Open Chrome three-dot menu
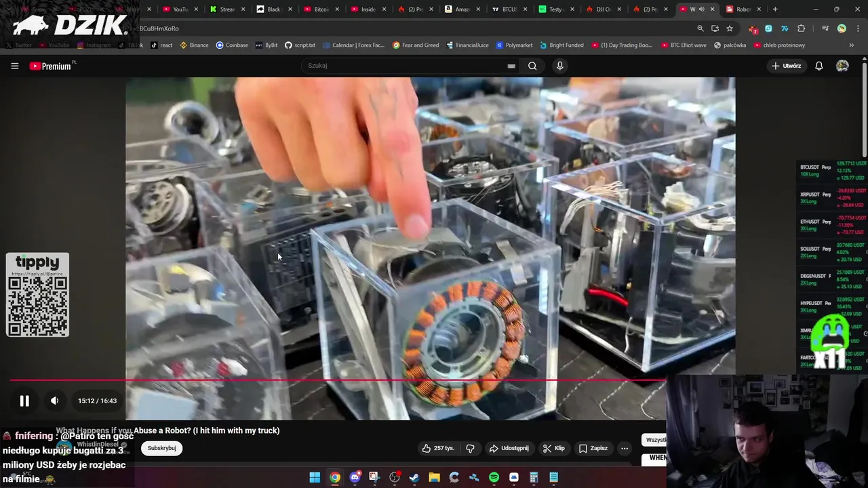Viewport: 868px width, 488px height. click(x=856, y=28)
